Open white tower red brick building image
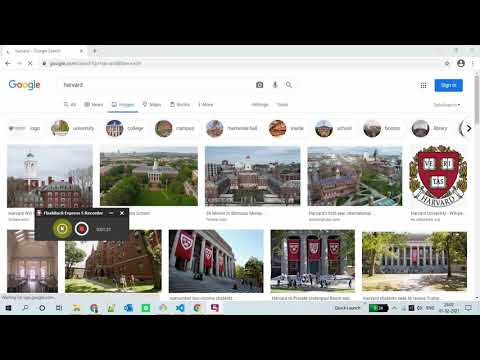The height and width of the screenshot is (360, 480). (50, 176)
